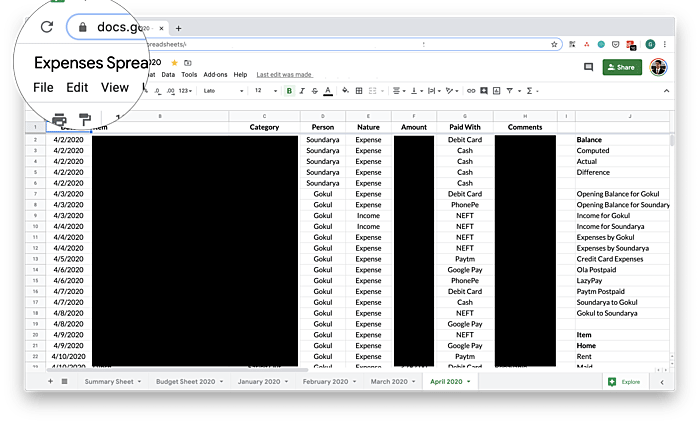700x424 pixels.
Task: Click the insert link icon
Action: [471, 91]
